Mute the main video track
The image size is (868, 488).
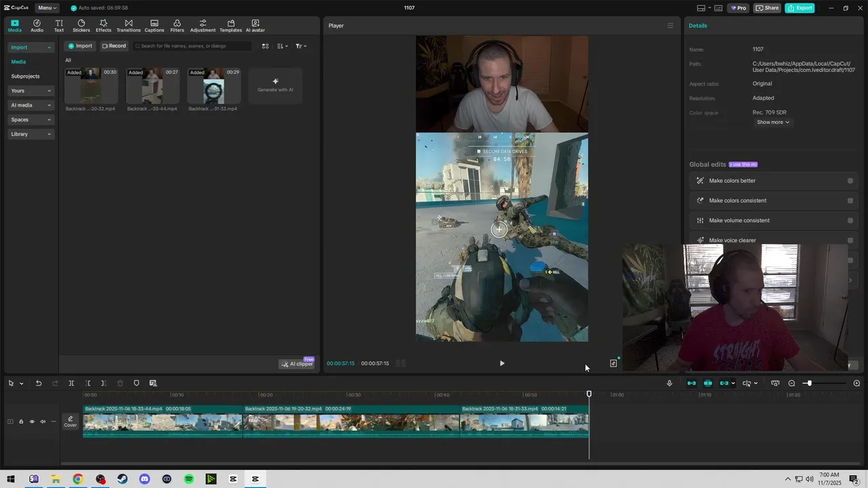coord(43,422)
